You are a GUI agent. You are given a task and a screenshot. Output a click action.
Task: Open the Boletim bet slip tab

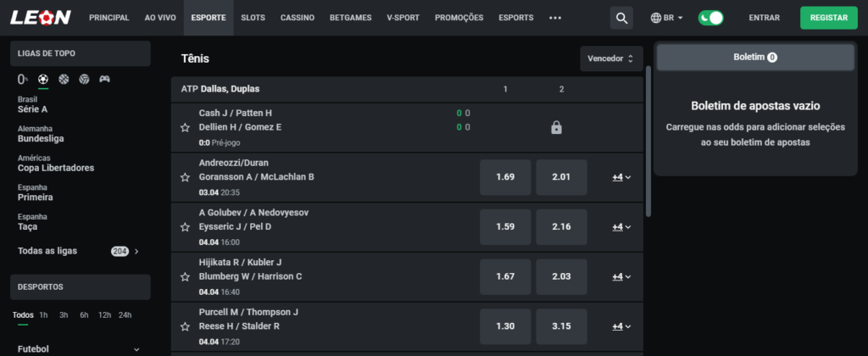pos(755,57)
